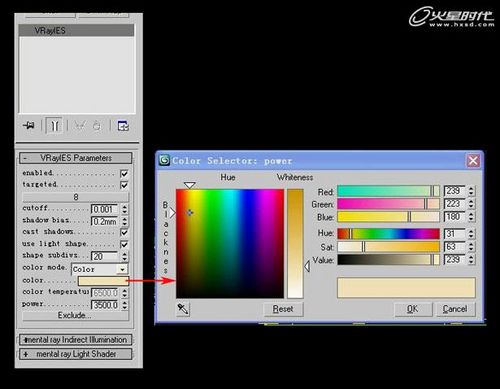This screenshot has width=500, height=389.
Task: Click the Blue value spinner
Action: coord(471,217)
